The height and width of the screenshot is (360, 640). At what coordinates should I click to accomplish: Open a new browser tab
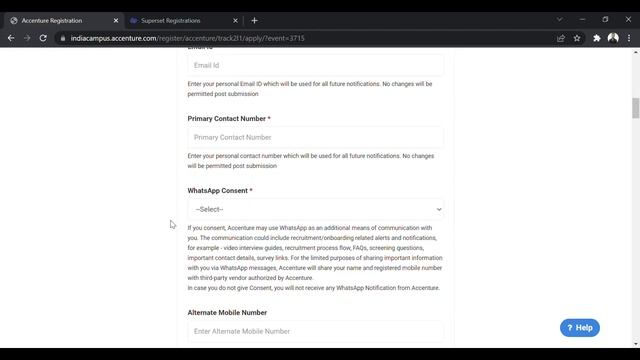[x=254, y=20]
